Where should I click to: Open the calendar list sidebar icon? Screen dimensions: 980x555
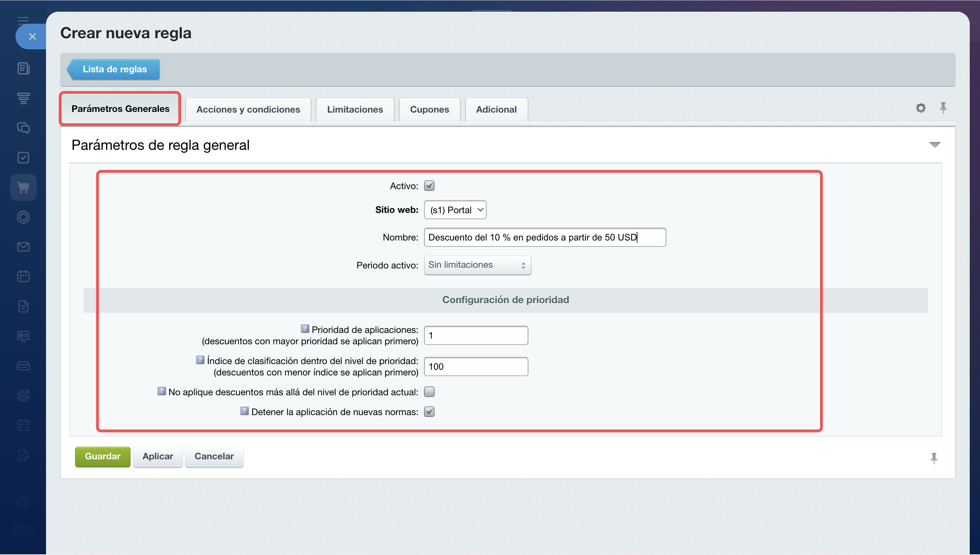[23, 425]
